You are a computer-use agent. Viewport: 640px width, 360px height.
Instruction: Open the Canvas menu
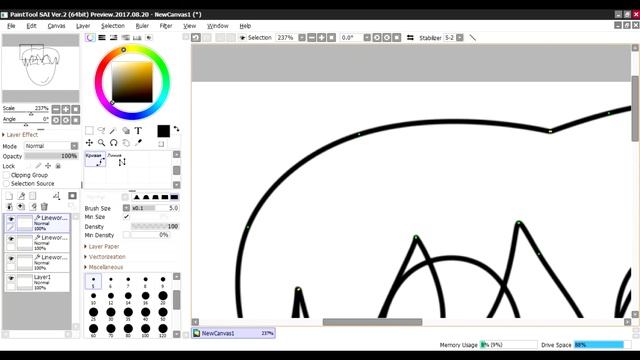56,26
